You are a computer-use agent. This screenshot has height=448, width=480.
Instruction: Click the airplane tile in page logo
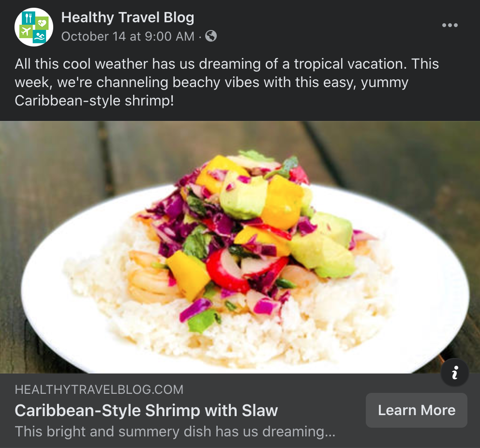[26, 31]
